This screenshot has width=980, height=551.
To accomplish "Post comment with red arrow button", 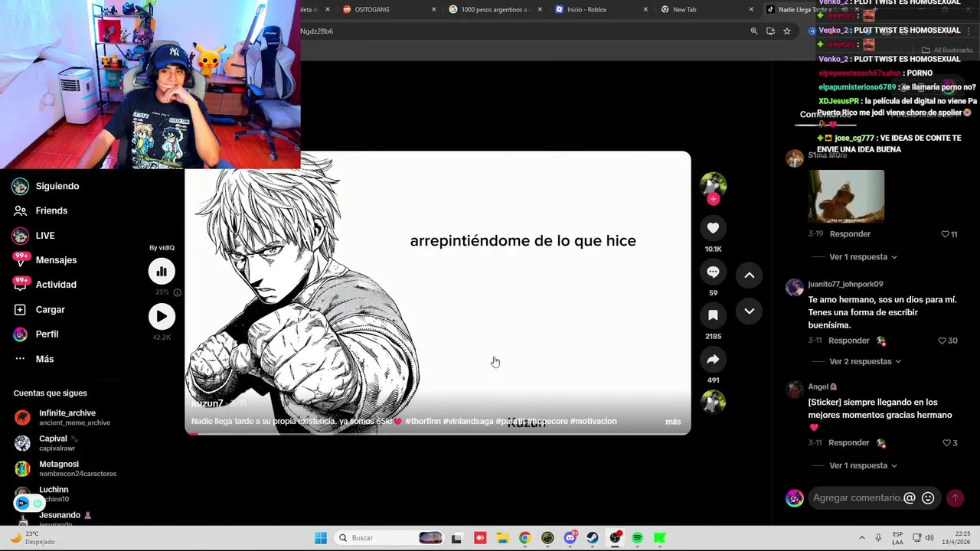I will coord(955,498).
